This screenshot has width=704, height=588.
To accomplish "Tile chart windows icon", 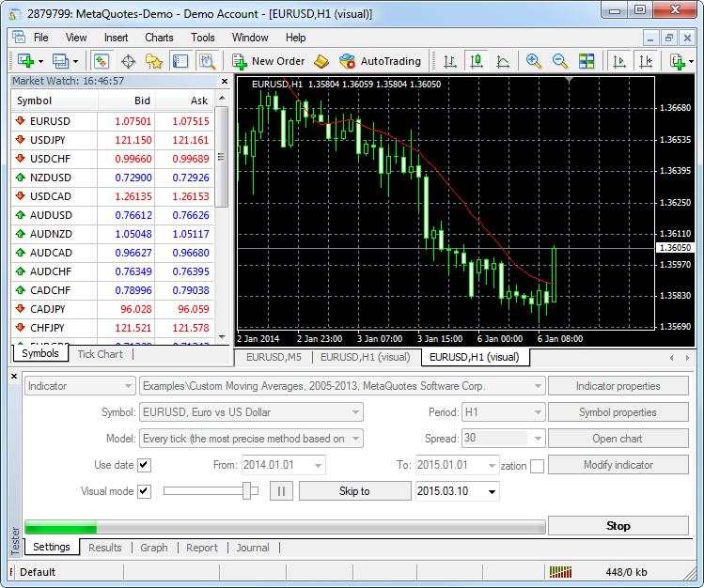I will 587,61.
